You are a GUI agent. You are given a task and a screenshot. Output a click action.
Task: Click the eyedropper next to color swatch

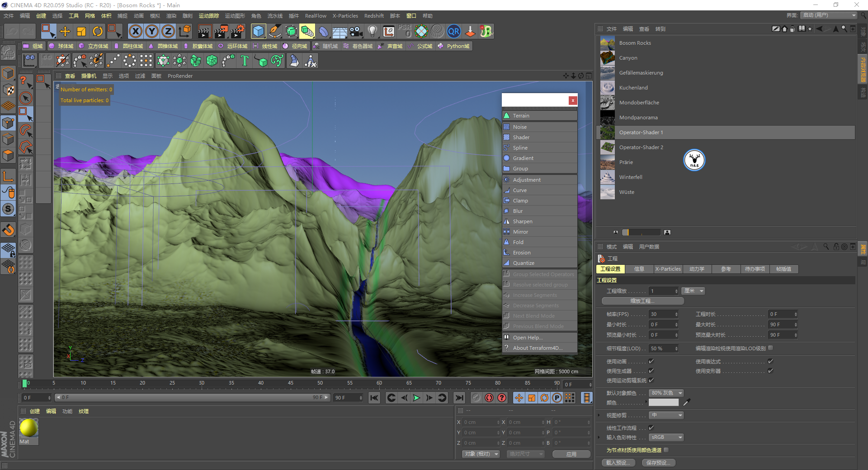click(x=687, y=402)
